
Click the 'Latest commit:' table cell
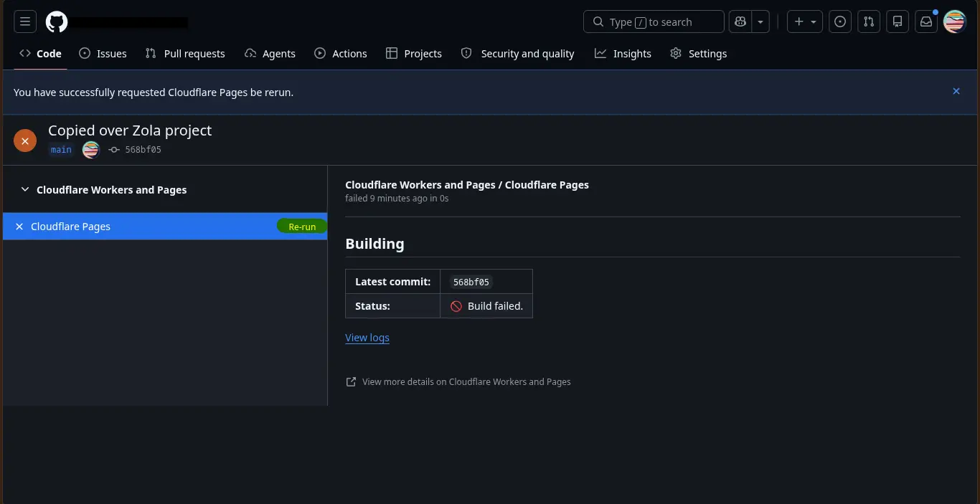pos(392,282)
